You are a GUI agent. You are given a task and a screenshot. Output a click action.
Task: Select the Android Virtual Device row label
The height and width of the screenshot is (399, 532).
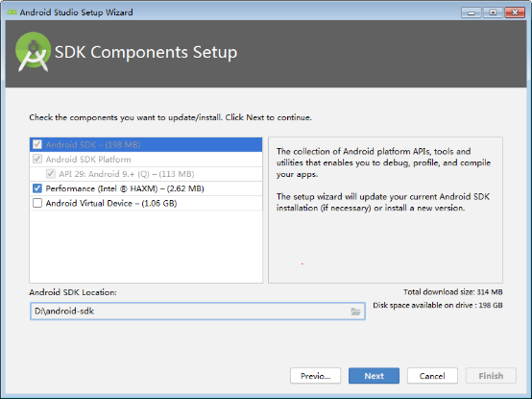point(111,204)
